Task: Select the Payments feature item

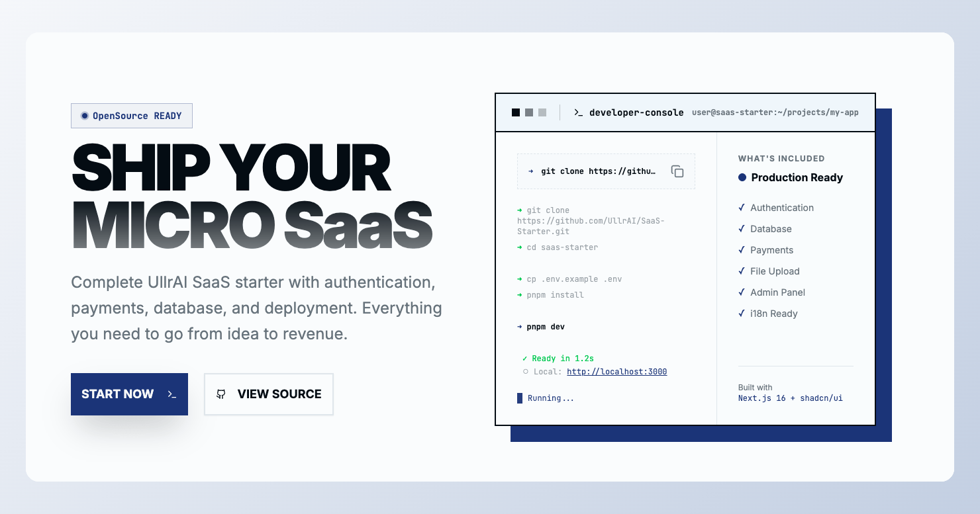Action: (x=765, y=250)
